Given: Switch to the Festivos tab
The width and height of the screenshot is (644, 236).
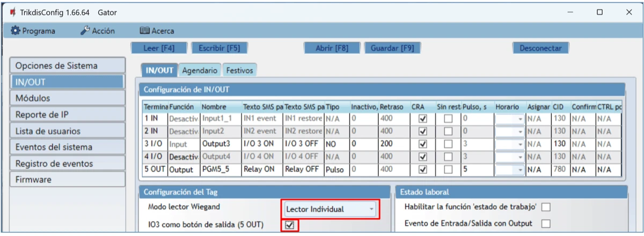Looking at the screenshot, I should [x=240, y=70].
